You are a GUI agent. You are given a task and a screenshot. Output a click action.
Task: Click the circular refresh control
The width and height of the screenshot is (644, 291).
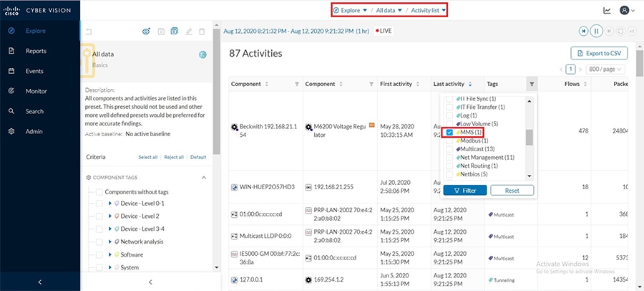[x=620, y=31]
